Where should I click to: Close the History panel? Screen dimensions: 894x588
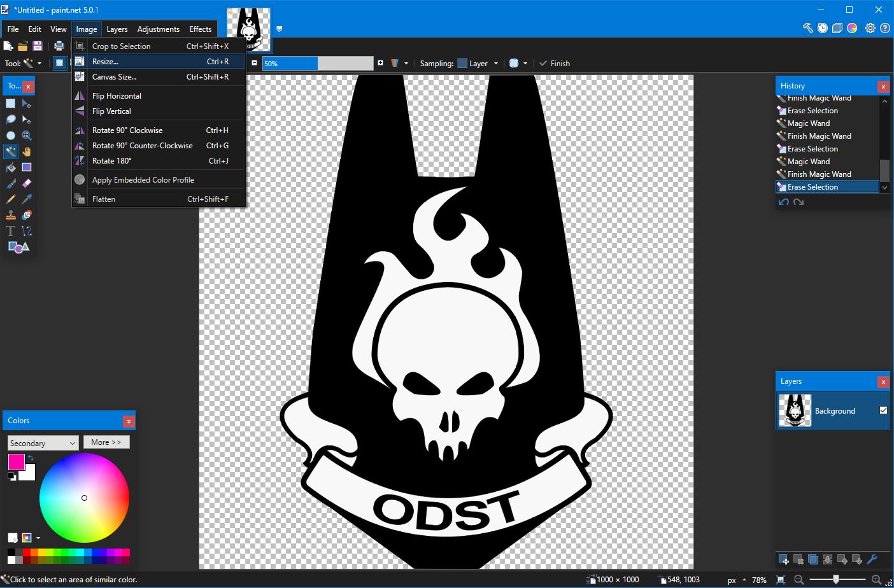tap(883, 87)
